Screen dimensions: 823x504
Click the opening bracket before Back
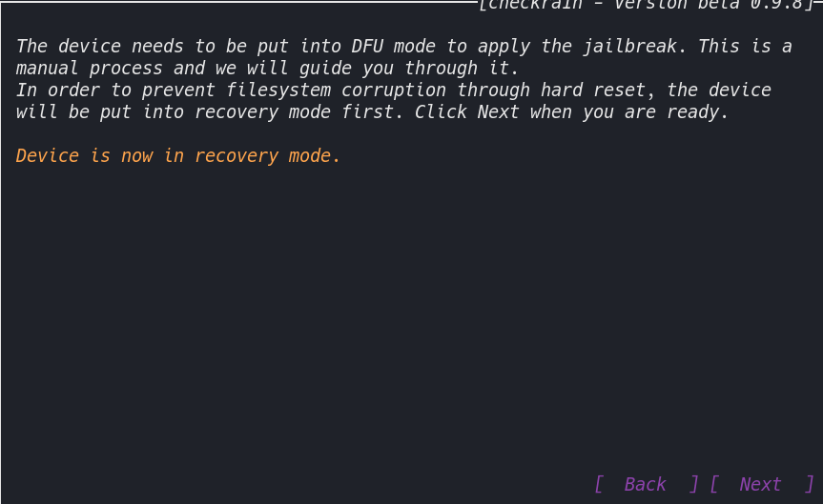599,484
